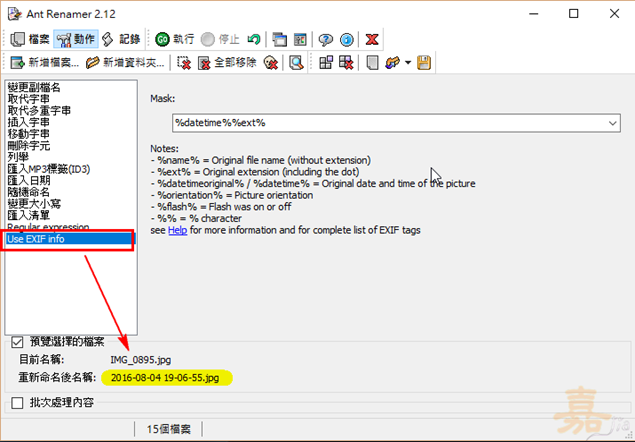Screen dimensions: 635x442
Task: Select Regular expression action
Action: (48, 226)
